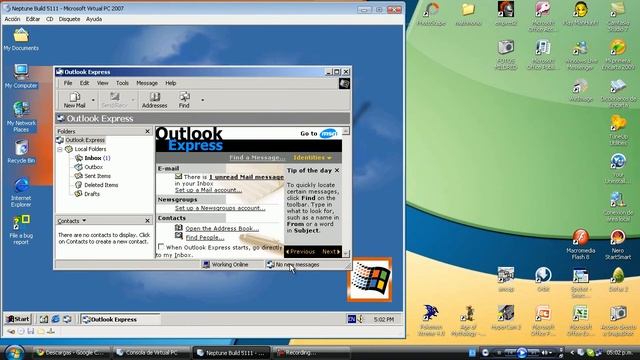The width and height of the screenshot is (640, 360).
Task: Open the Addresses toolbar icon
Action: 154,97
